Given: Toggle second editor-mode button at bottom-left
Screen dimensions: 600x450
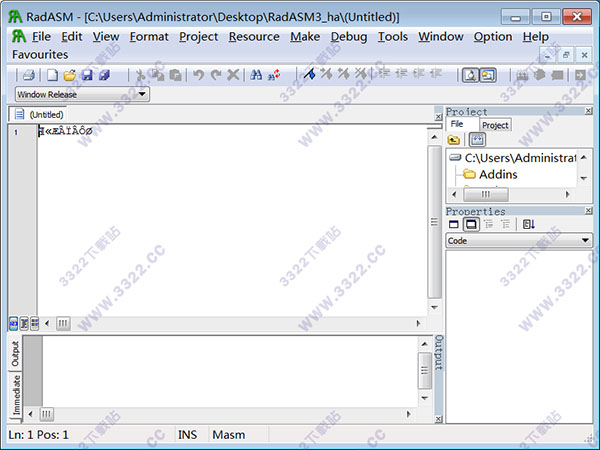Looking at the screenshot, I should pos(24,323).
